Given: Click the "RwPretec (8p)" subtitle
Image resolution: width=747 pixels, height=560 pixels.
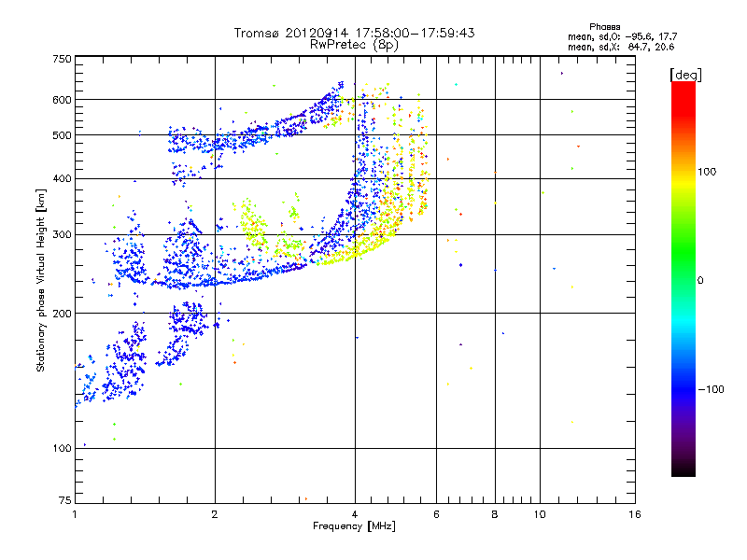Looking at the screenshot, I should tap(354, 45).
